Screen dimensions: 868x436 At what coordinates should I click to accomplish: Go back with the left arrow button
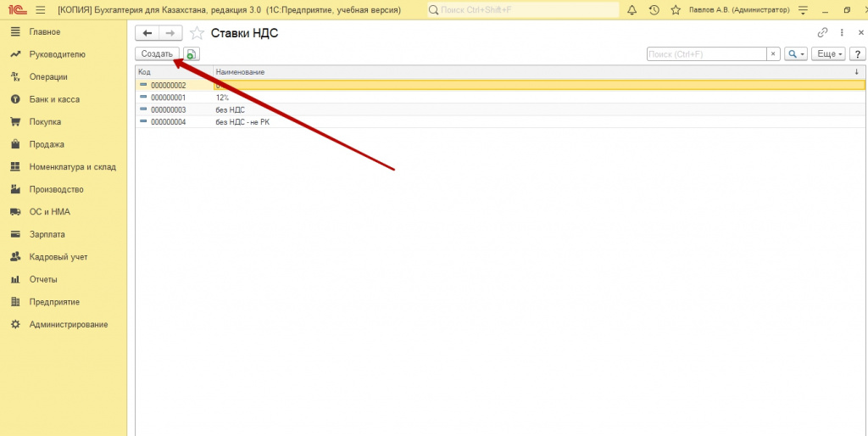pyautogui.click(x=147, y=33)
